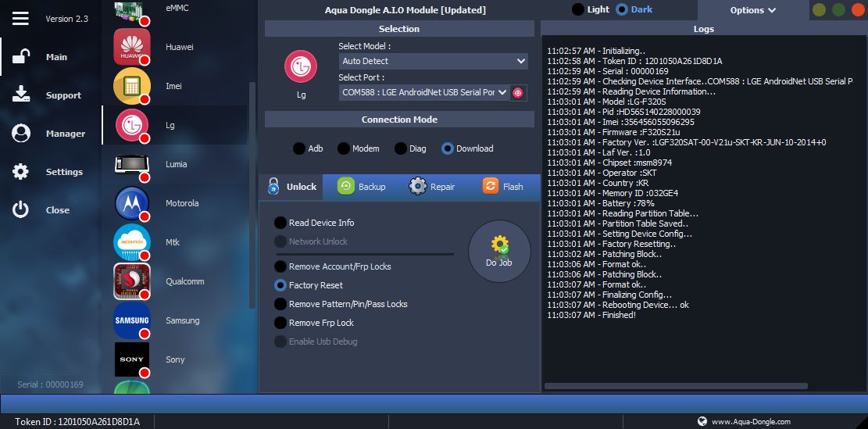Click the green window control circle
The height and width of the screenshot is (429, 868).
click(x=838, y=10)
